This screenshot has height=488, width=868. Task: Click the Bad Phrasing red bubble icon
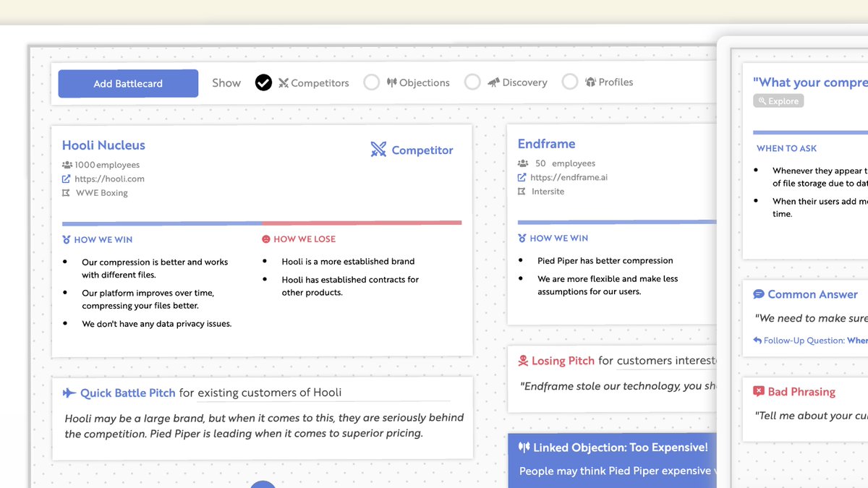click(759, 392)
